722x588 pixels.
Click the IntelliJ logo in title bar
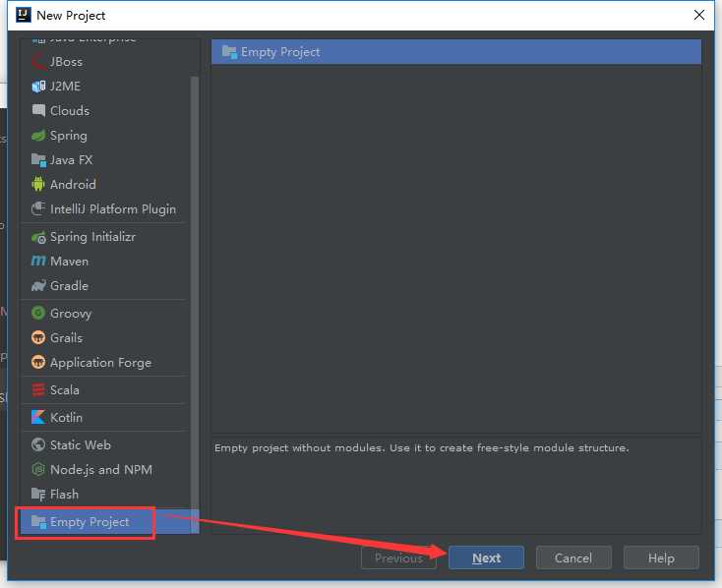tap(23, 15)
